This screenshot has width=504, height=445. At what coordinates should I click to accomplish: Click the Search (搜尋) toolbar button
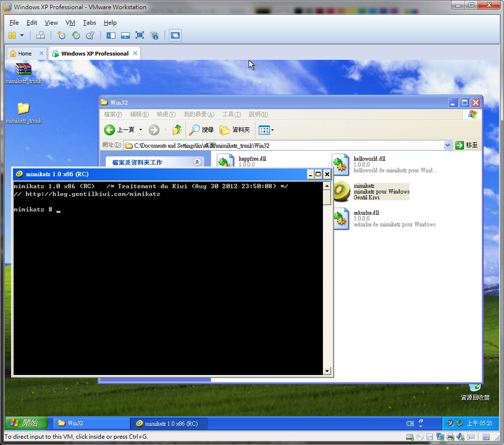coord(201,130)
